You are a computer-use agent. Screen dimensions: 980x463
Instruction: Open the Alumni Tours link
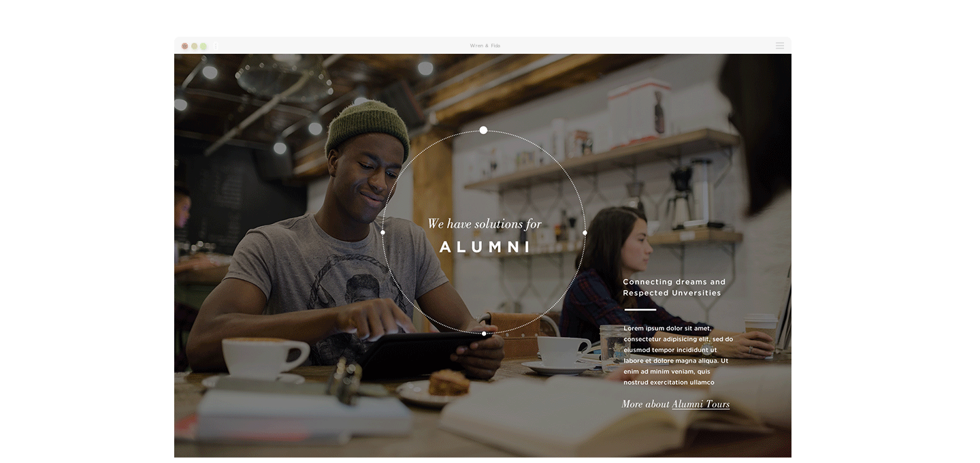[x=700, y=404]
